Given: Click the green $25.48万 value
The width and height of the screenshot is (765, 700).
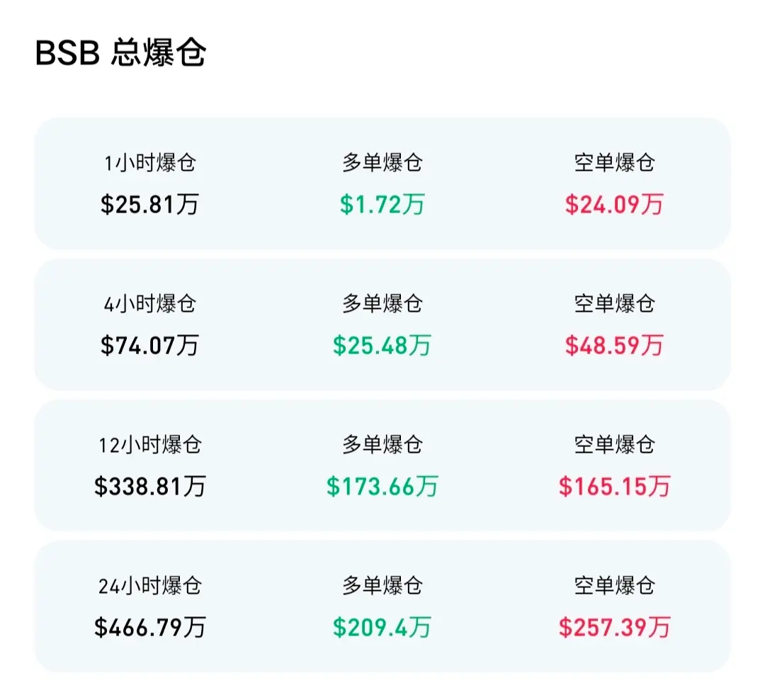Looking at the screenshot, I should click(x=382, y=345).
